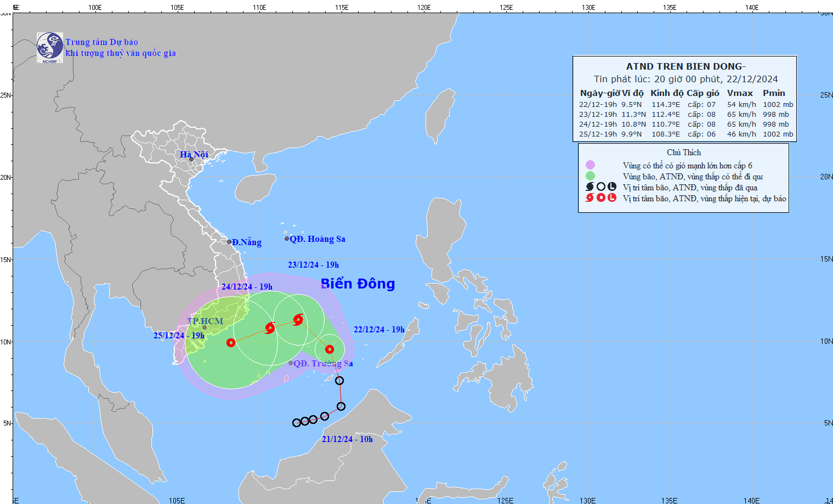Click the NCHMF agency logo
Image resolution: width=833 pixels, height=504 pixels.
point(49,47)
